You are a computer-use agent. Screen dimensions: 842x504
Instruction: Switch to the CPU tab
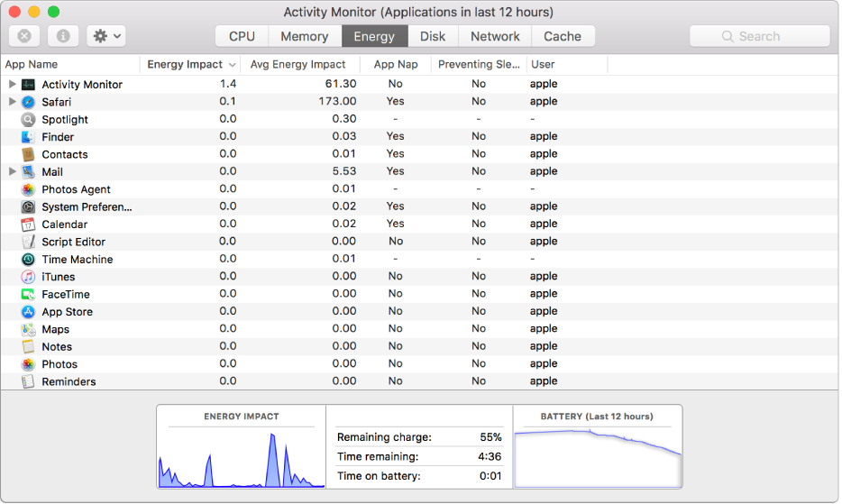click(242, 36)
